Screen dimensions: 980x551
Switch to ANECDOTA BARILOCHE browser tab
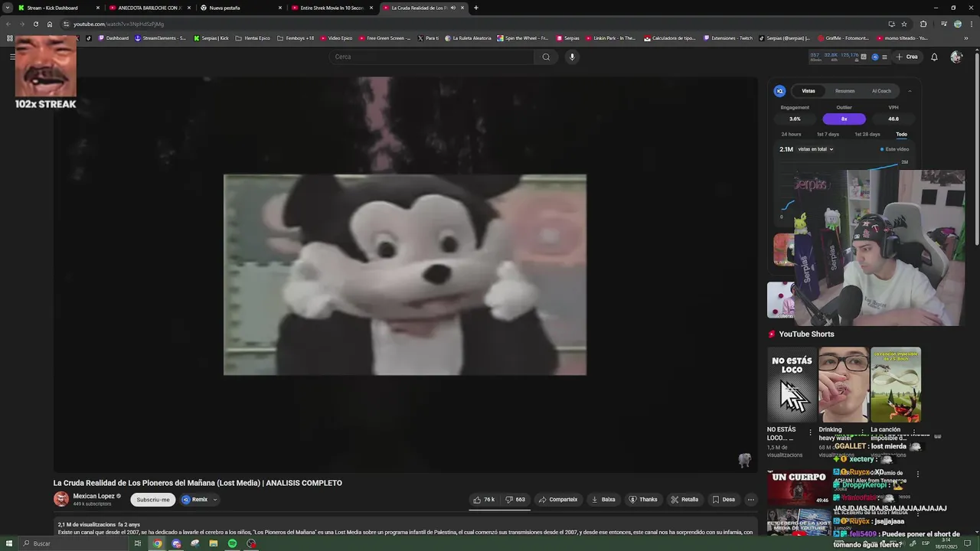(149, 8)
